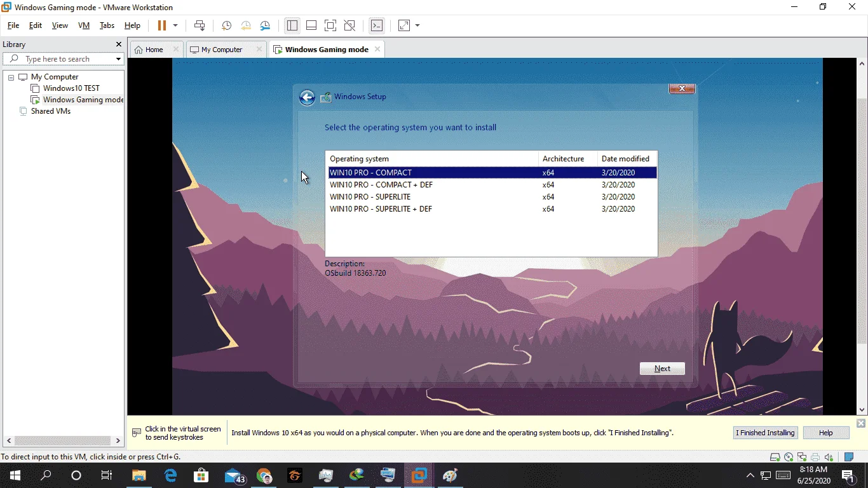Show hidden system tray icons

[750, 475]
